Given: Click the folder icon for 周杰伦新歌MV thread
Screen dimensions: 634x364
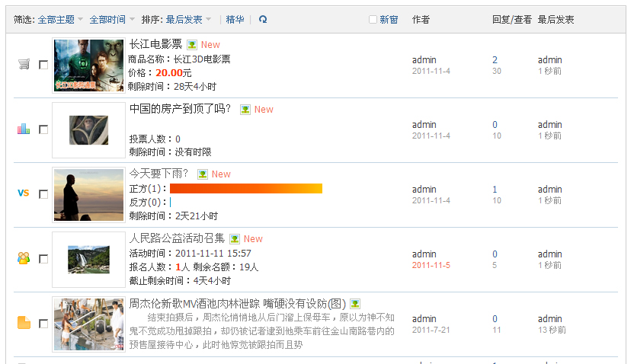Looking at the screenshot, I should pyautogui.click(x=24, y=322).
